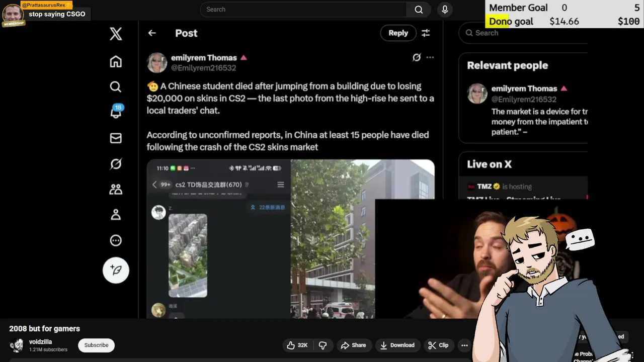The image size is (644, 362).
Task: Open emilyrem Thomas name on the post
Action: [204, 58]
